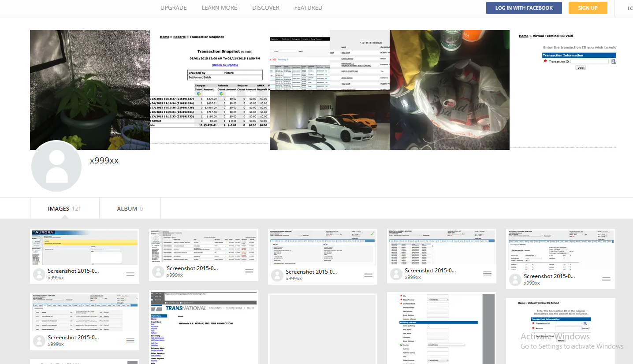
Task: Switch to the IMAGES tab
Action: [64, 208]
